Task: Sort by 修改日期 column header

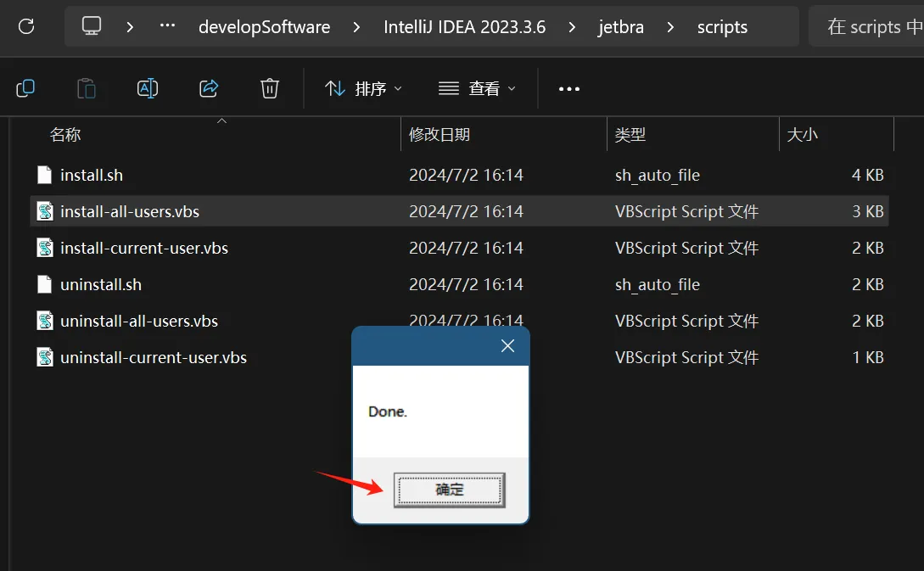Action: tap(440, 135)
